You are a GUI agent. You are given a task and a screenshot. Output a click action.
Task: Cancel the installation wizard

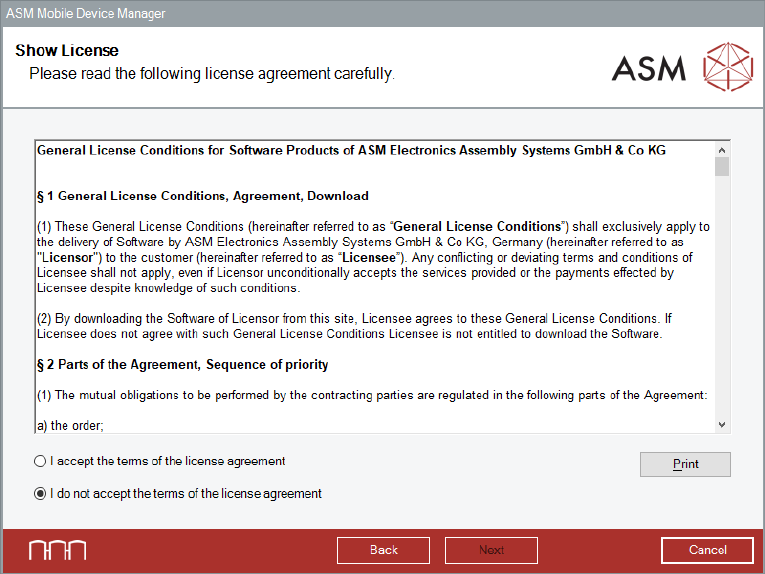coord(707,550)
